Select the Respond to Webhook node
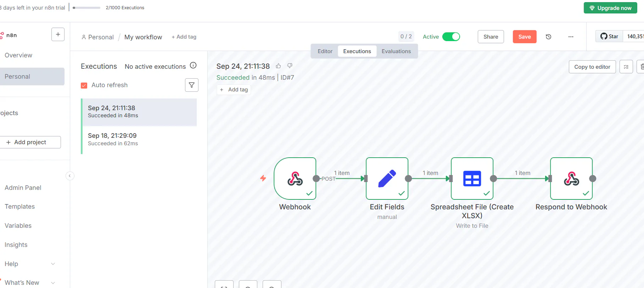The image size is (644, 288). pos(571,179)
